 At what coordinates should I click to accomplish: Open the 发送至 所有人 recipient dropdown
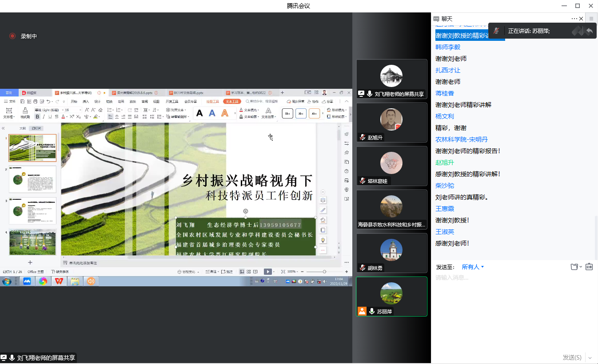pyautogui.click(x=473, y=267)
